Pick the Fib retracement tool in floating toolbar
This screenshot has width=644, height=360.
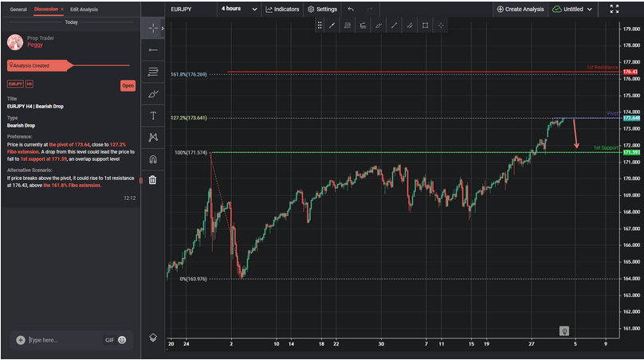[x=348, y=25]
